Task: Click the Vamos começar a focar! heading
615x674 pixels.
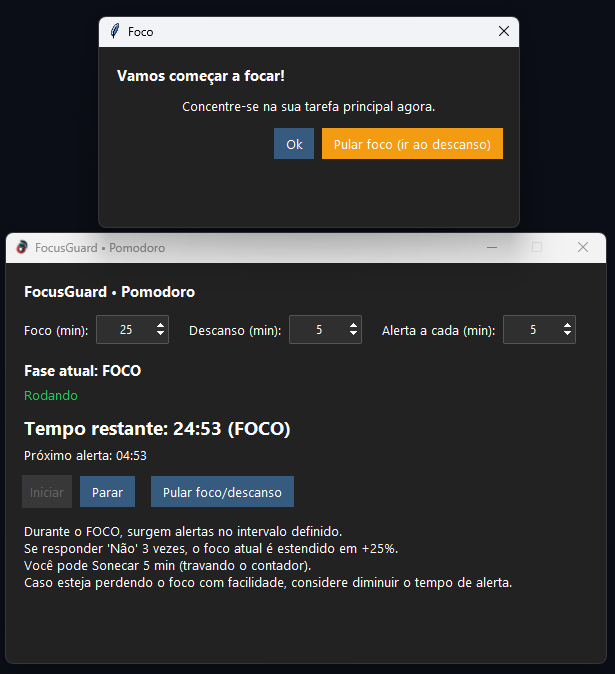Action: [x=201, y=76]
